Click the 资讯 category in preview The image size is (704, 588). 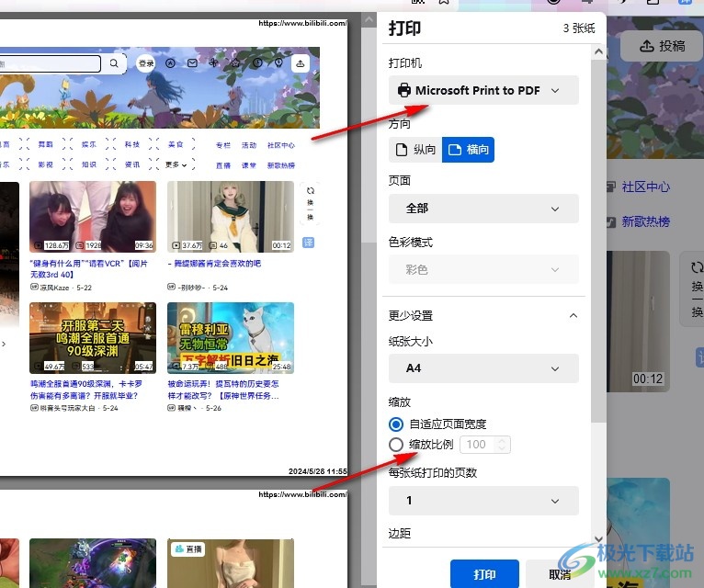pos(132,164)
